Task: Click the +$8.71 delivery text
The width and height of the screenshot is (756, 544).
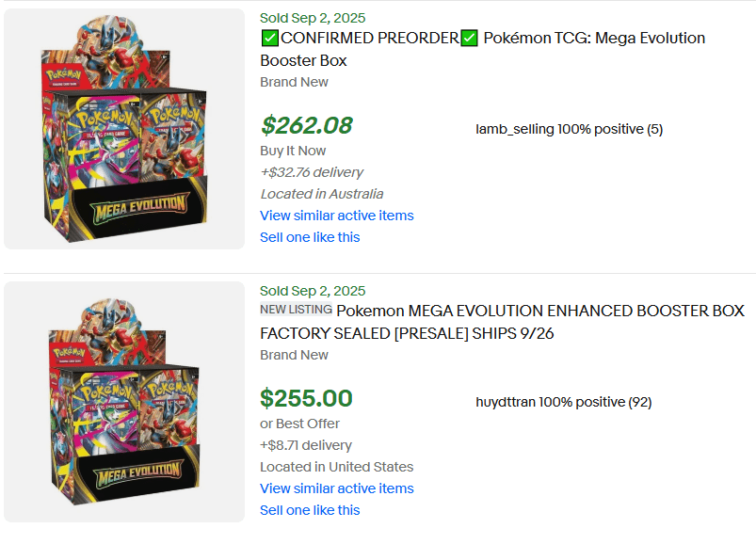Action: click(x=306, y=445)
